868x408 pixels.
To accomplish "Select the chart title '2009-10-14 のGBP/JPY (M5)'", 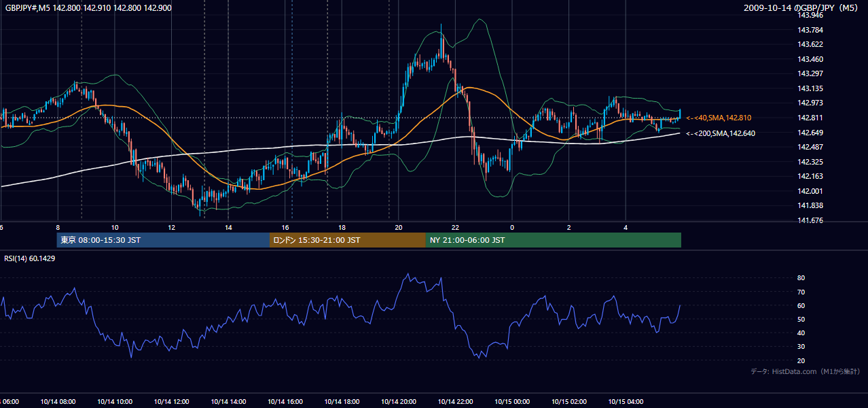I will 802,7.
